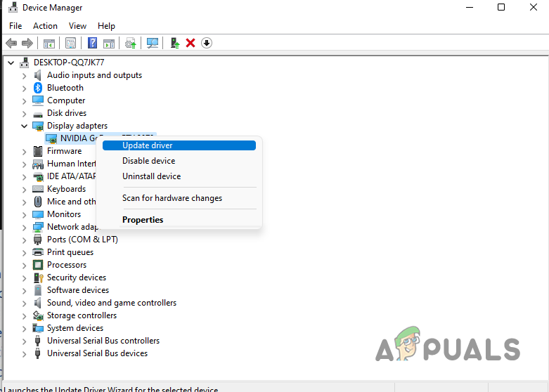Expand the Software devices node
This screenshot has width=549, height=392.
tap(24, 291)
